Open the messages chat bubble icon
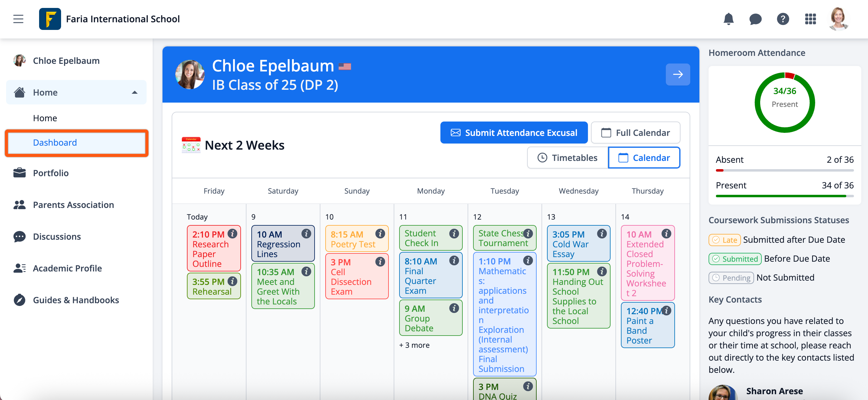This screenshot has width=868, height=400. [756, 19]
